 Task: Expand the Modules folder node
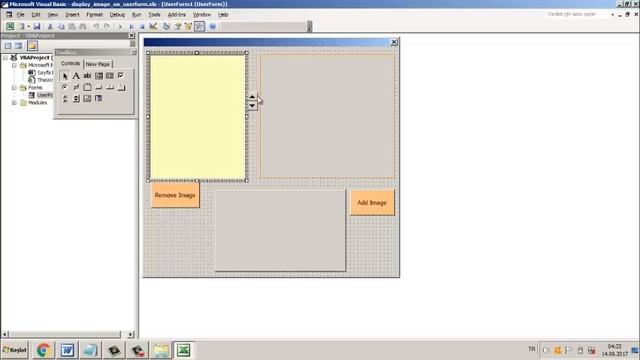pyautogui.click(x=14, y=103)
